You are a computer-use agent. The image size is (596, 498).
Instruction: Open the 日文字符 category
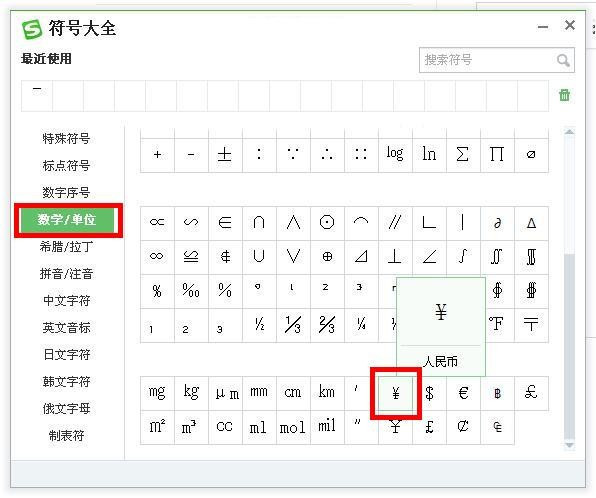pyautogui.click(x=66, y=355)
